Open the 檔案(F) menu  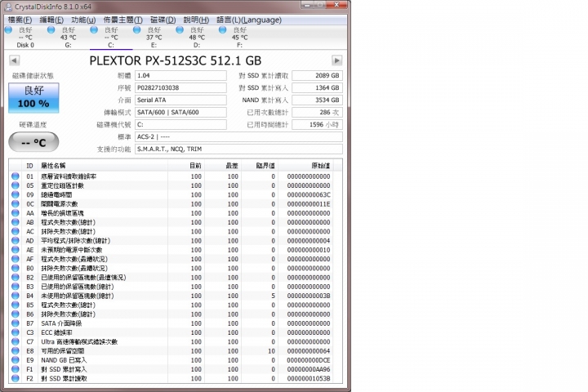(20, 20)
